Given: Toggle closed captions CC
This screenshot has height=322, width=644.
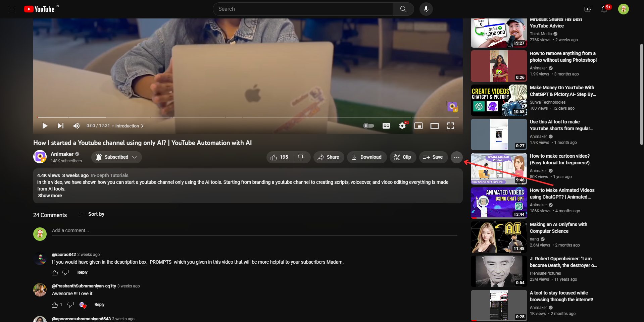Looking at the screenshot, I should 386,126.
